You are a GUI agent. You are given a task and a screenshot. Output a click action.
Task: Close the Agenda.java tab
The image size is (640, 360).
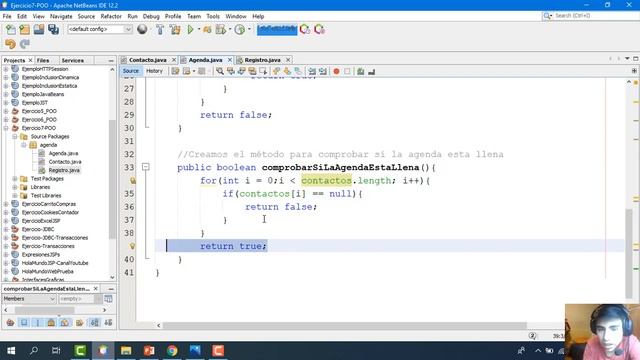[x=230, y=60]
